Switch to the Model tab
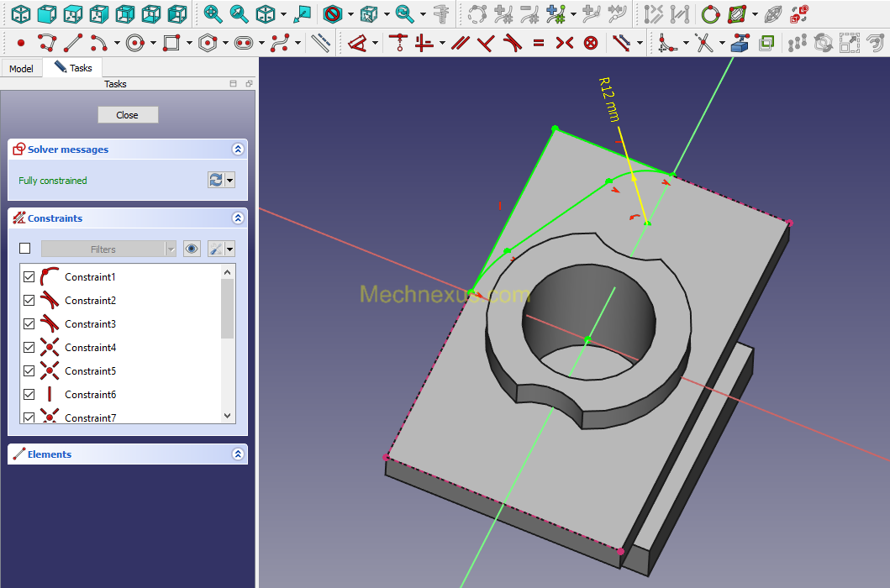 [21, 69]
